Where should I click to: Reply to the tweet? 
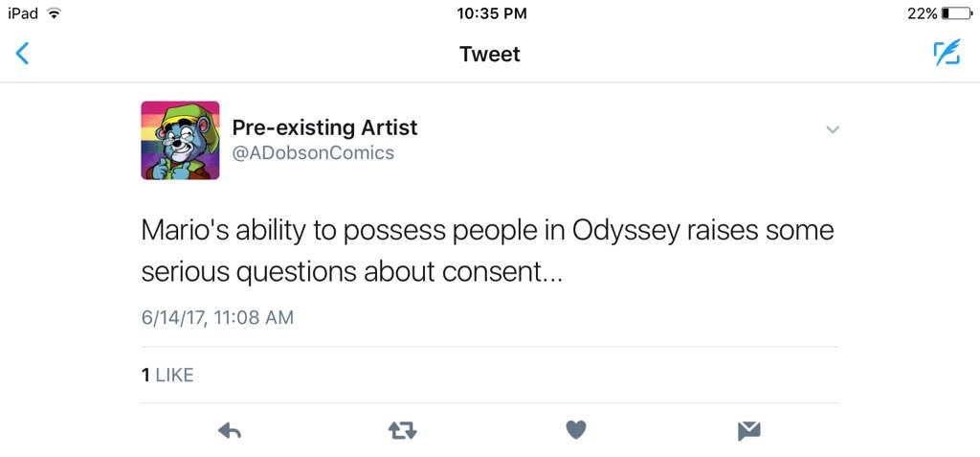point(230,431)
